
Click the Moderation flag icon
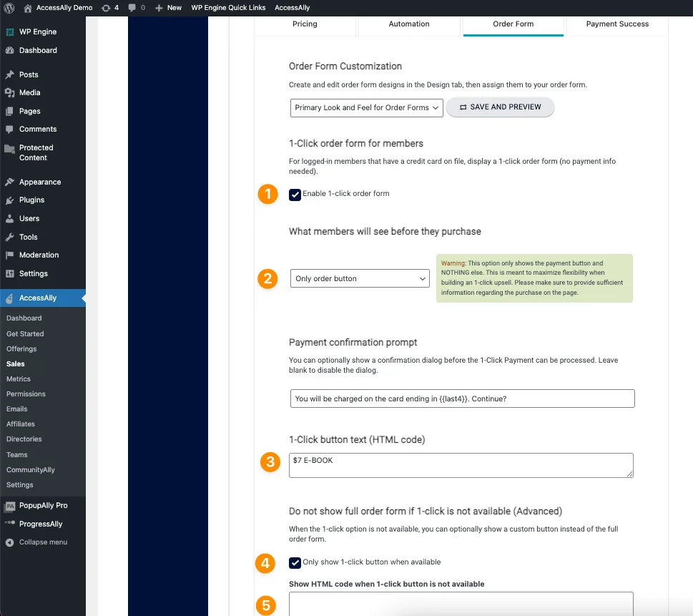point(10,255)
